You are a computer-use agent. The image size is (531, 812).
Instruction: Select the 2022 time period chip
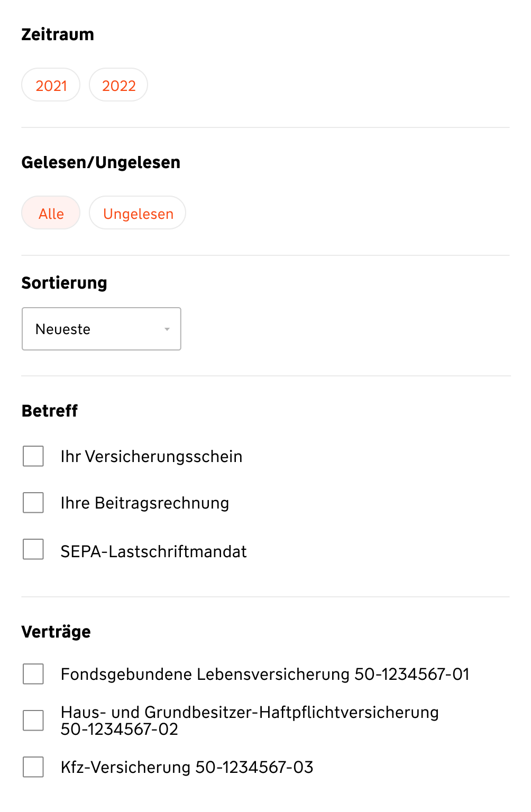coord(118,85)
